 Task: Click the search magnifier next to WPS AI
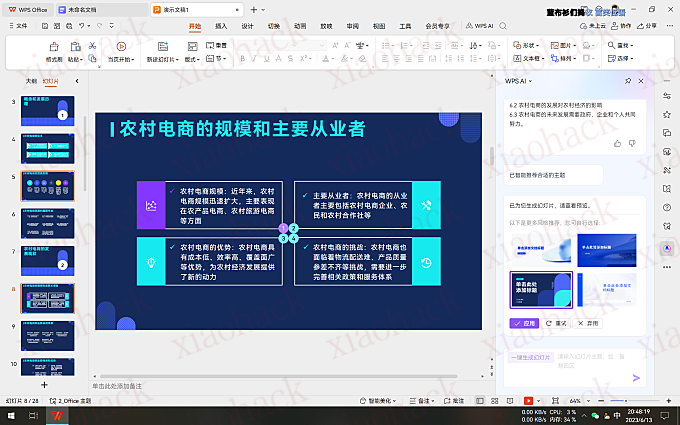tap(503, 26)
